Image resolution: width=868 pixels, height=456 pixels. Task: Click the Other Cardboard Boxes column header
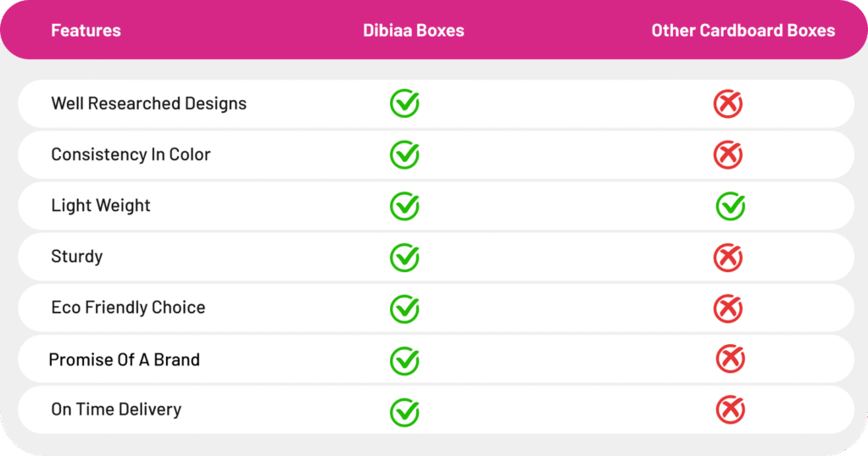[743, 31]
